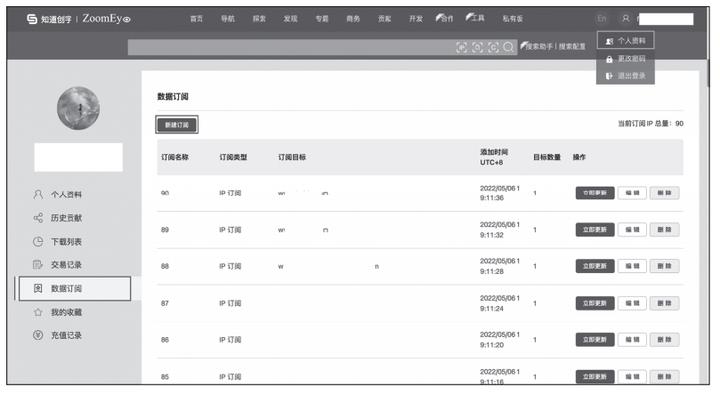Screen dimensions: 720x395
Task: Open 商务 in the top navigation
Action: tap(353, 19)
